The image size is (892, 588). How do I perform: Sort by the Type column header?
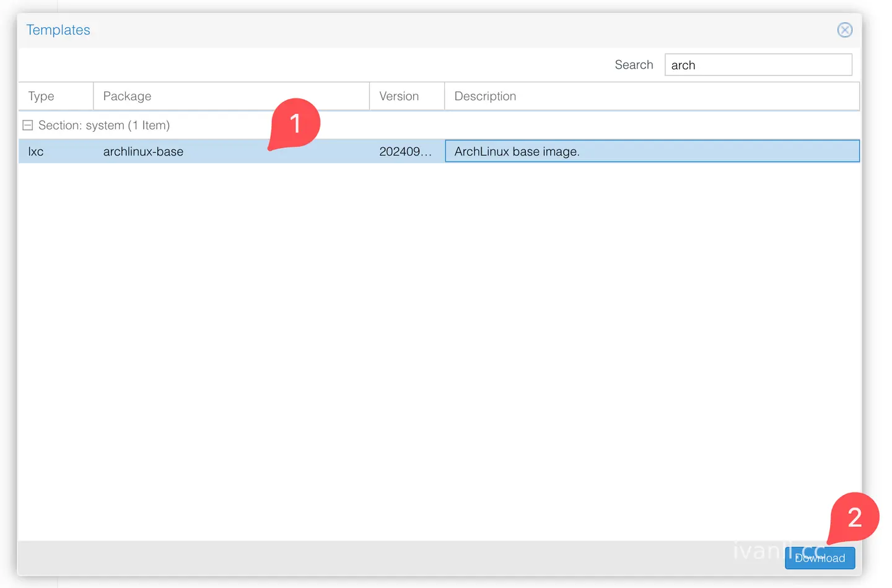56,96
